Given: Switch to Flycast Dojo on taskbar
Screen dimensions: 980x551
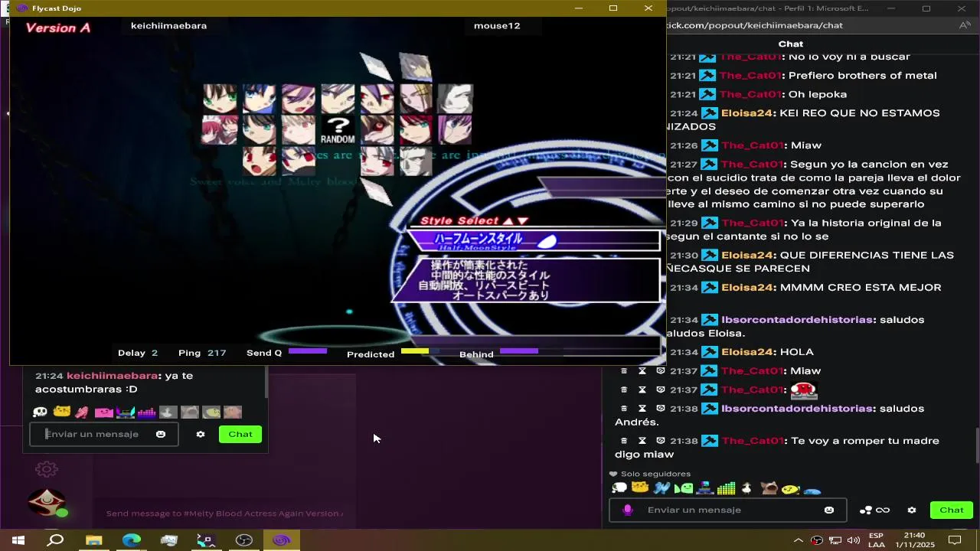Looking at the screenshot, I should (x=281, y=540).
